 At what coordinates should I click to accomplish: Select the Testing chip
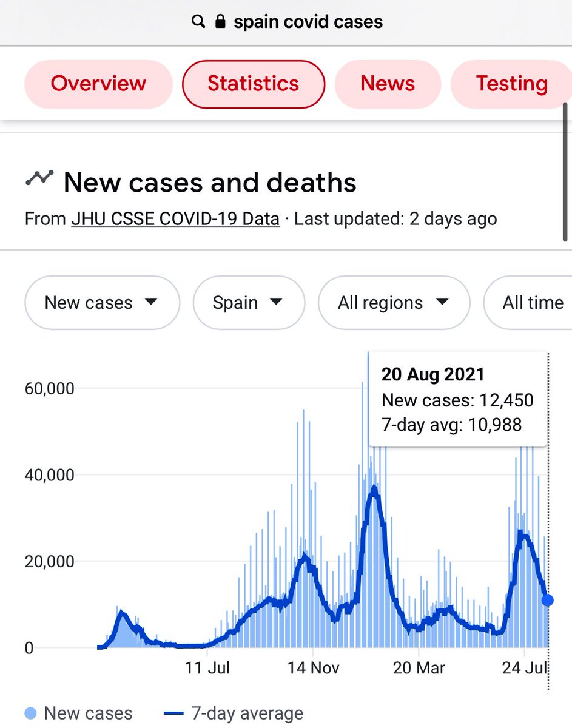click(x=513, y=84)
